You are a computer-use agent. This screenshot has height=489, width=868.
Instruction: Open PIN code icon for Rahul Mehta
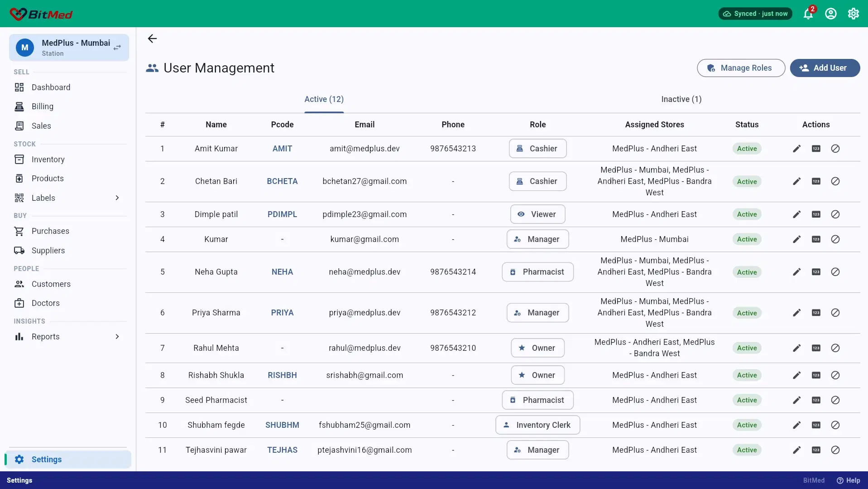coord(816,348)
